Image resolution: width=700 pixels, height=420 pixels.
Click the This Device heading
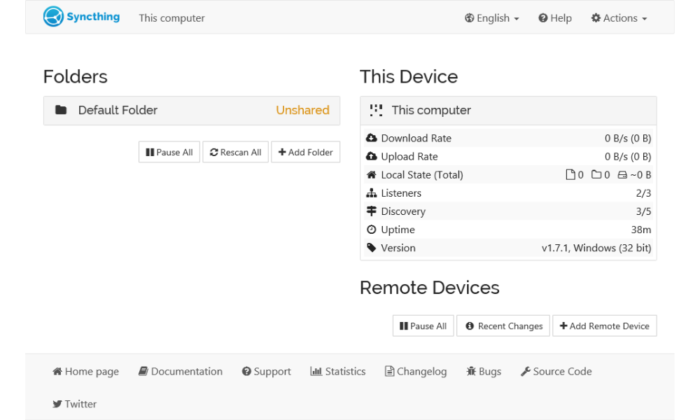409,77
